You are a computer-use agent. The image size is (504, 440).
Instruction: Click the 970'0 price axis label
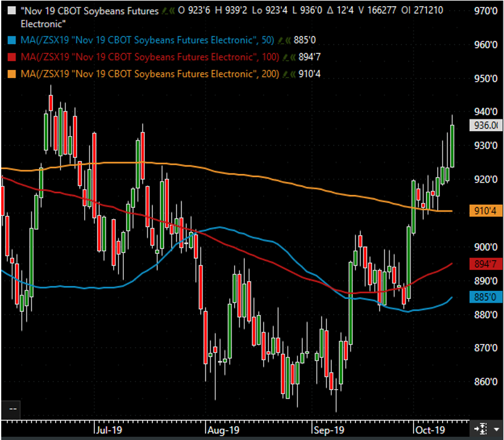486,11
